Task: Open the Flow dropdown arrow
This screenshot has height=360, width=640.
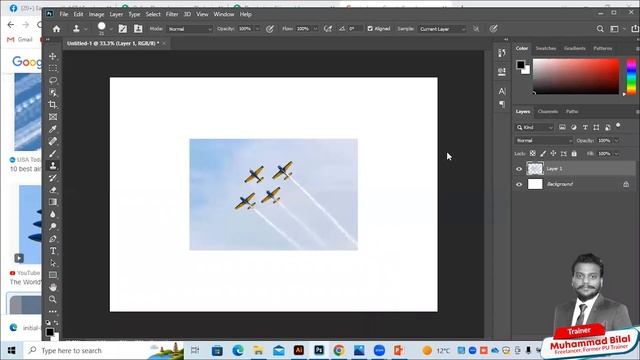Action: coord(315,29)
